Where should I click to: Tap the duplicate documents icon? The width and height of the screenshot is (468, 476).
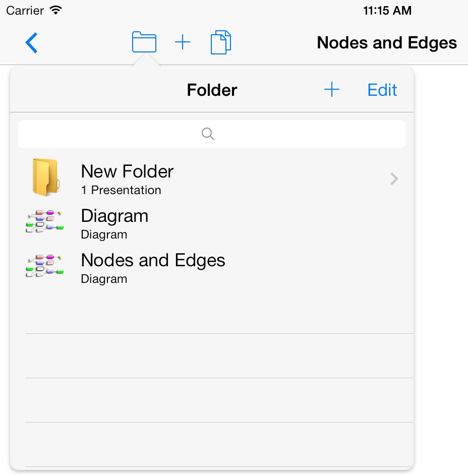point(221,42)
